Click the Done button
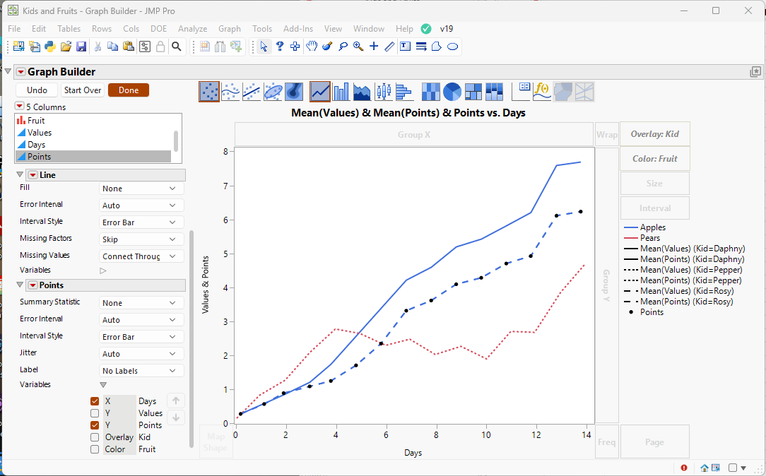The height and width of the screenshot is (476, 766). (128, 90)
